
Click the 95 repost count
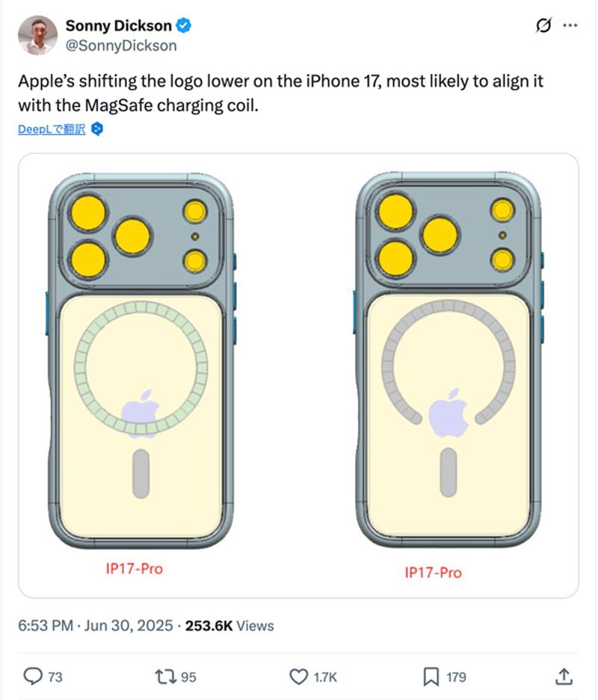(188, 677)
